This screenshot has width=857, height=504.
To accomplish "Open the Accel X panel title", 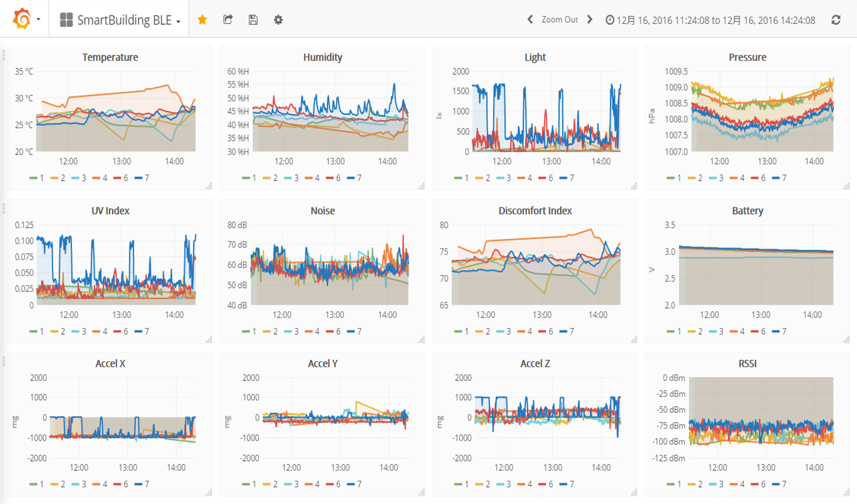I will (x=110, y=364).
